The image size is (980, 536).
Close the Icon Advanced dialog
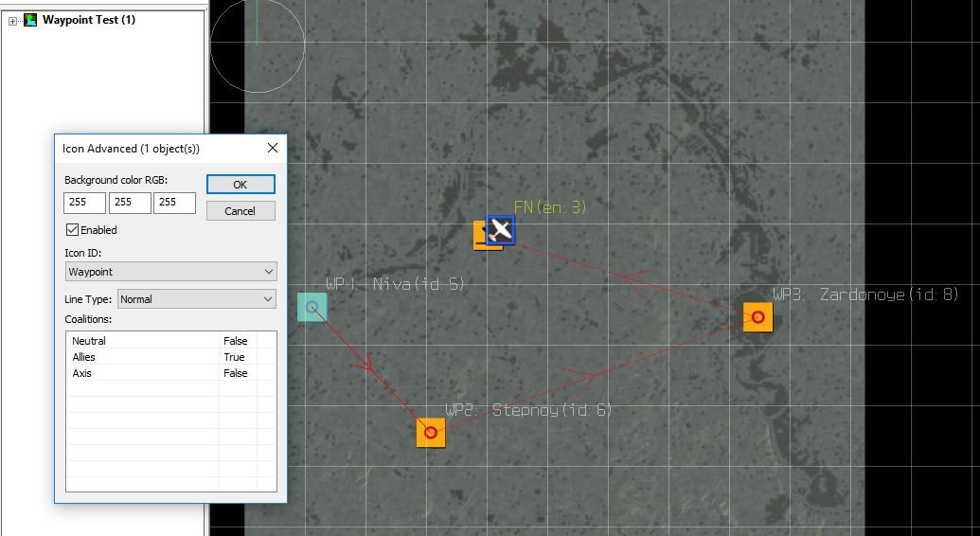click(x=273, y=149)
